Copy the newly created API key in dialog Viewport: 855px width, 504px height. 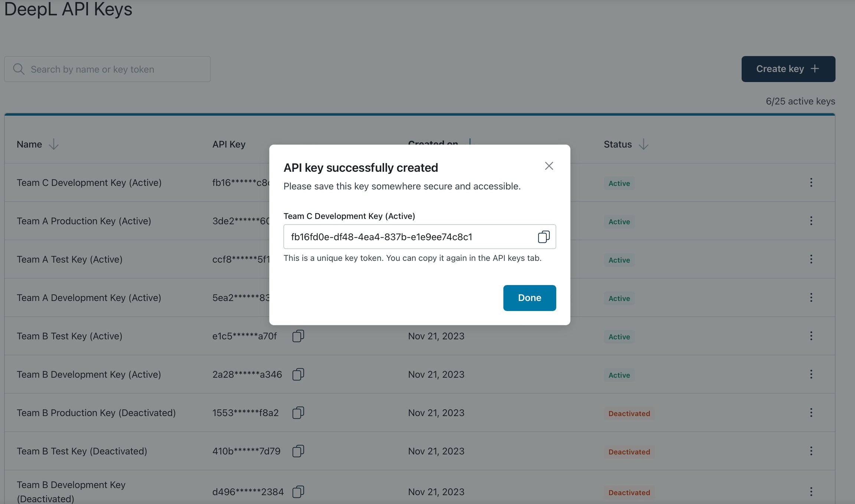tap(544, 237)
